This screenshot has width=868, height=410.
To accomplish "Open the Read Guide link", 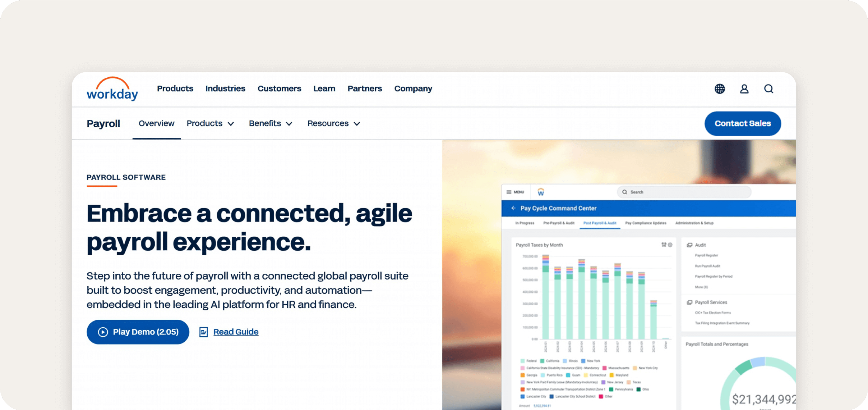I will tap(236, 332).
